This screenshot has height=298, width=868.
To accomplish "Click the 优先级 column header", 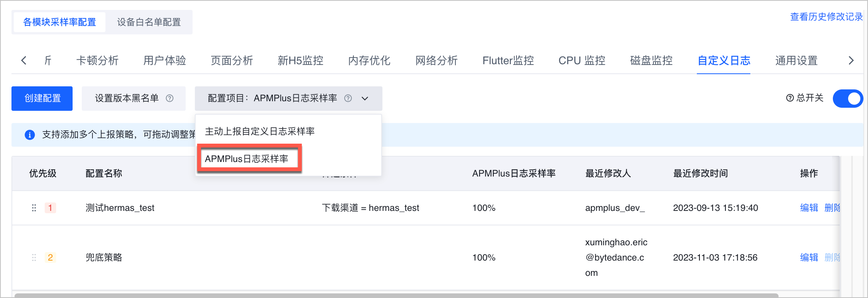I will click(x=43, y=173).
